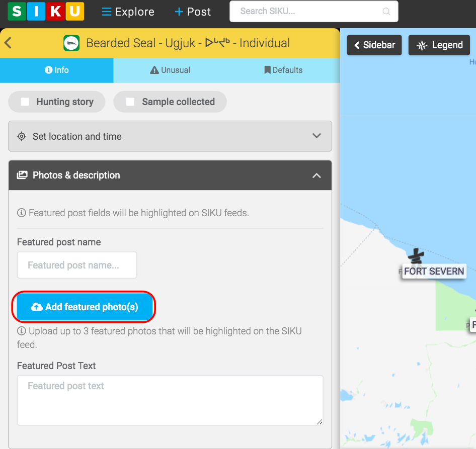Enable the Sample collected checkbox
This screenshot has width=476, height=449.
(x=130, y=102)
